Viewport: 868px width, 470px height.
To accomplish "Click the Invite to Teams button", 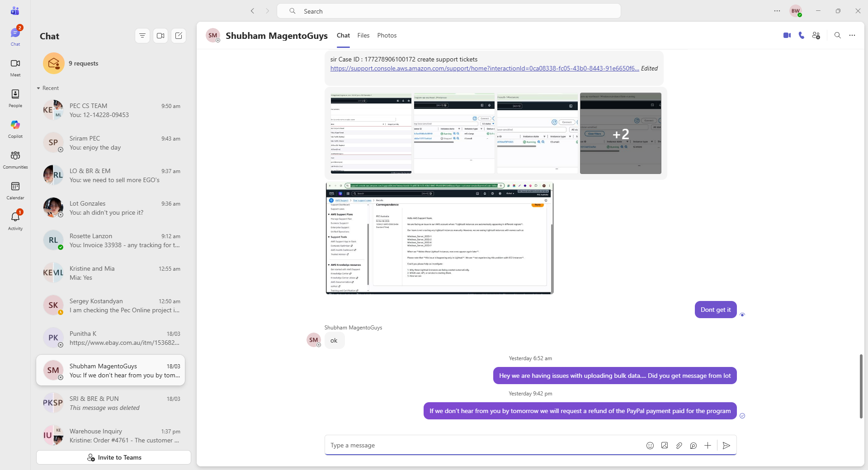I will [x=114, y=457].
